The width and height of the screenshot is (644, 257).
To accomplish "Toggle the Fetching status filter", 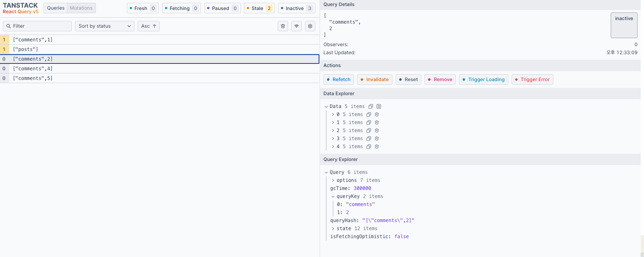I will pos(181,8).
